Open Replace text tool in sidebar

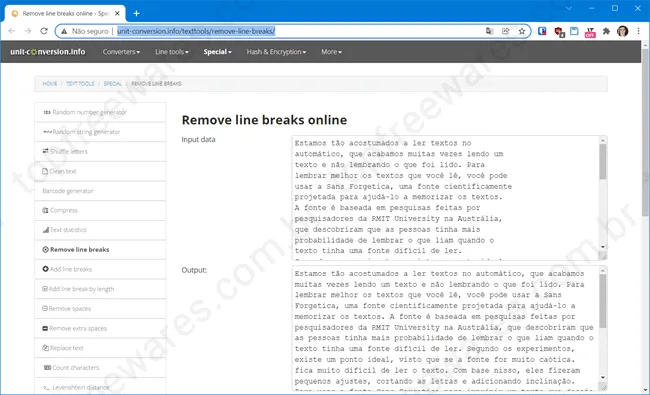tap(100, 348)
